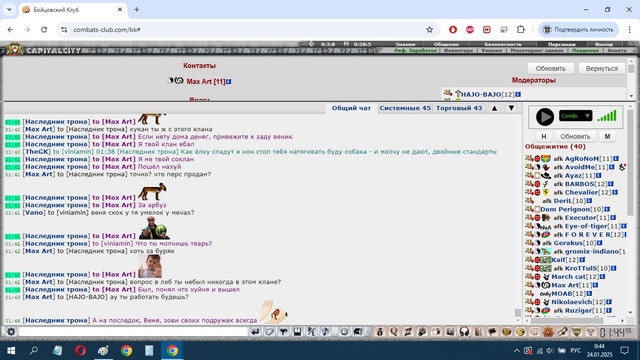Open taskbar search magnifier

[34, 350]
